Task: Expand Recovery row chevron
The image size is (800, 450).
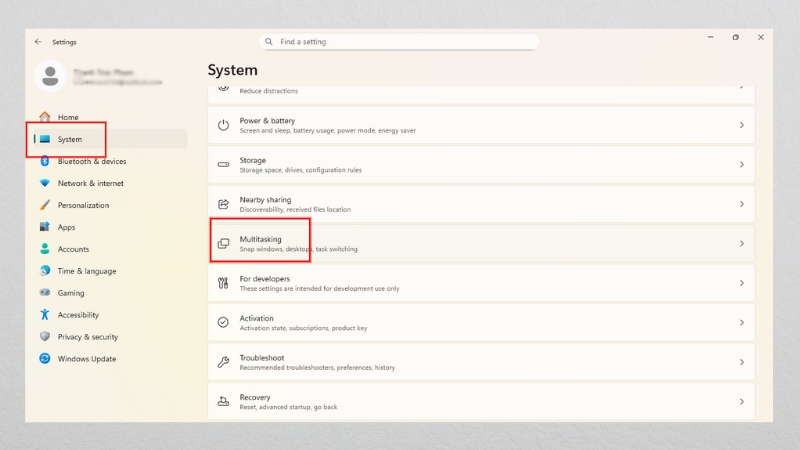Action: 742,402
